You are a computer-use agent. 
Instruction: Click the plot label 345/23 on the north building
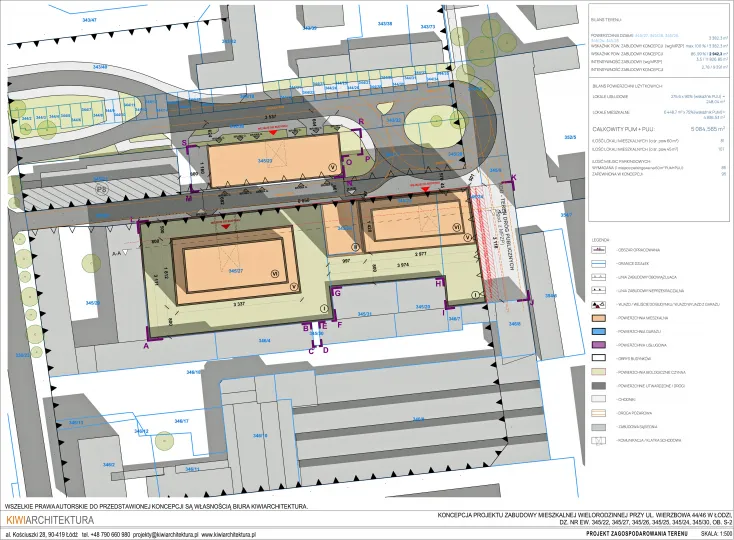265,160
